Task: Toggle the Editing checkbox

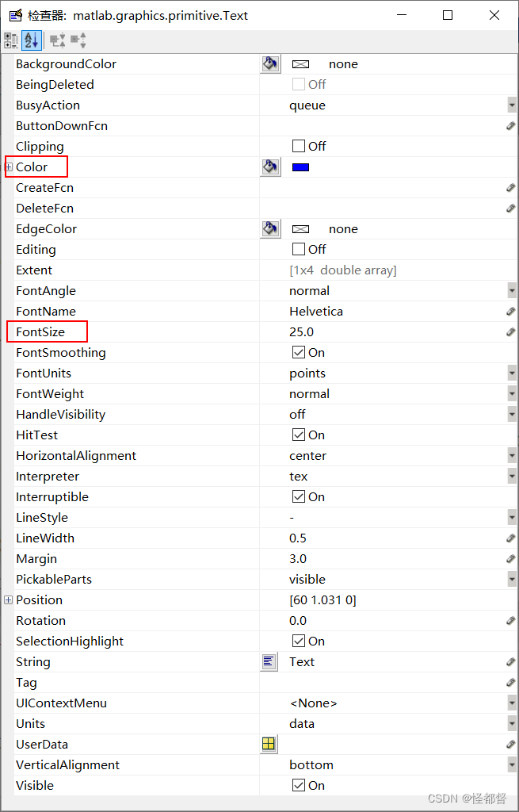Action: 299,249
